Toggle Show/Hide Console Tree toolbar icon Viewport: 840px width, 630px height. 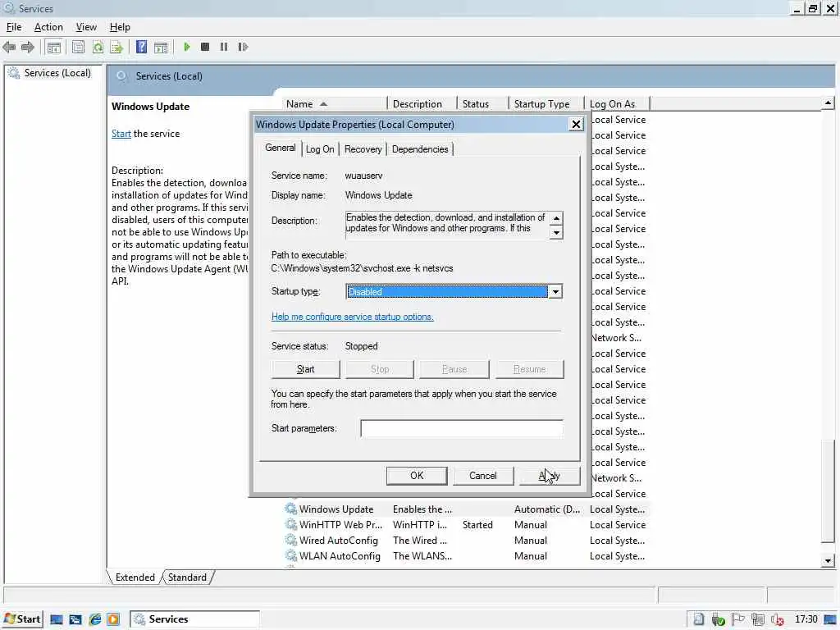click(x=53, y=47)
